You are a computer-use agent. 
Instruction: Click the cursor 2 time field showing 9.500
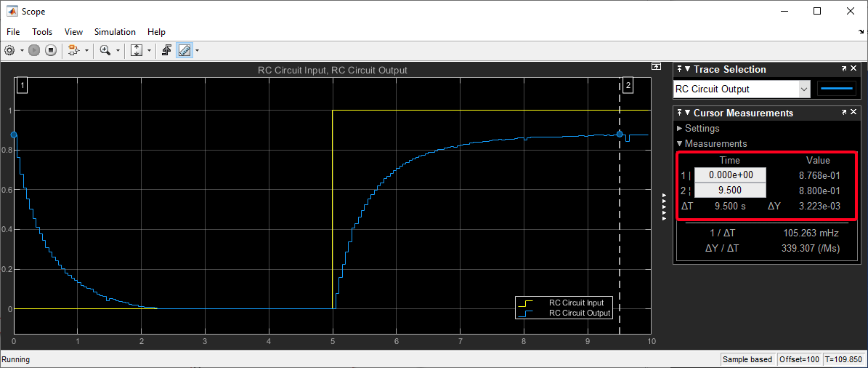(x=729, y=191)
